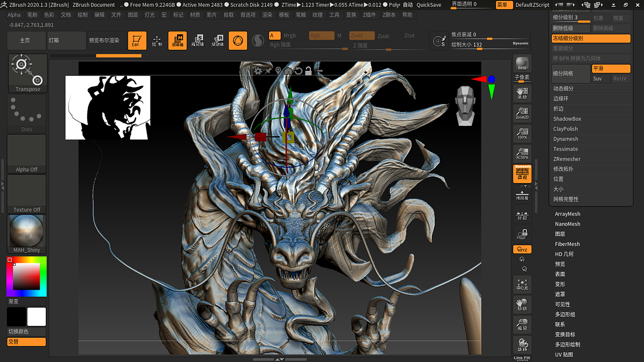The width and height of the screenshot is (644, 362).
Task: Click the Boolean render preview (预览布尔渲染) button
Action: [106, 41]
